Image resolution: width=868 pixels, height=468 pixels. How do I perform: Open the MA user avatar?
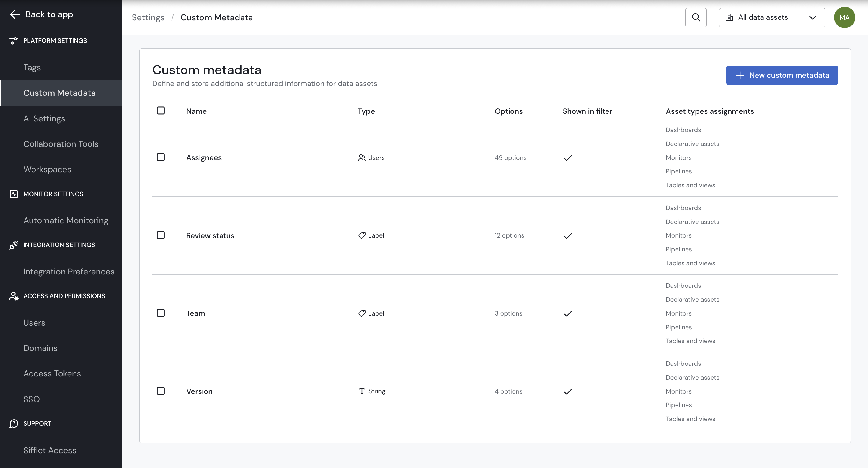pyautogui.click(x=844, y=17)
